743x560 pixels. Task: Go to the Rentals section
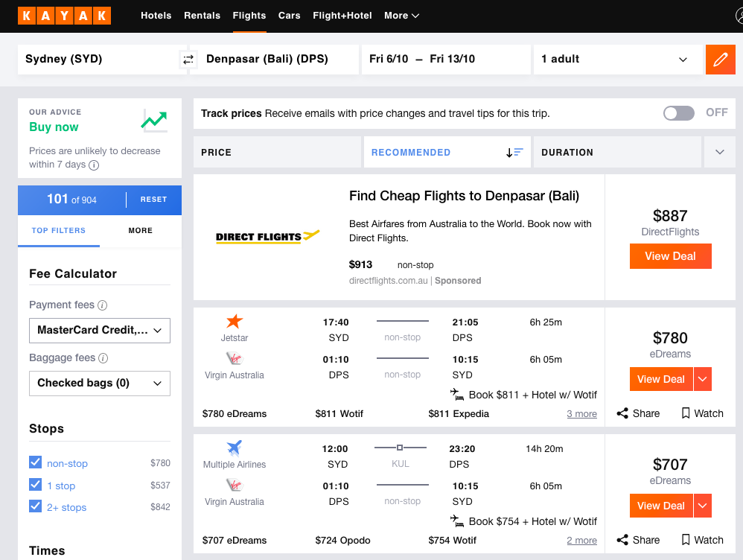coord(202,16)
